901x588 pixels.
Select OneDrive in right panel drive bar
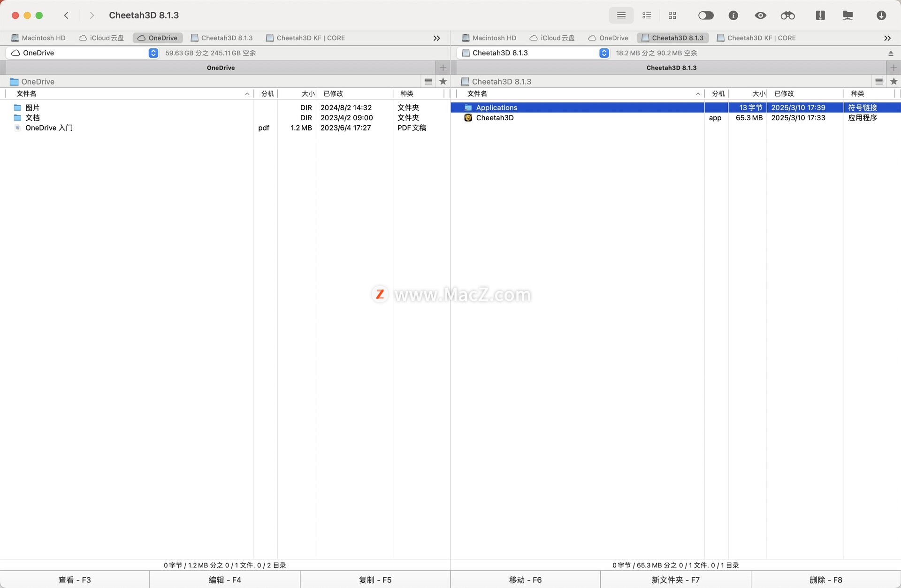point(608,38)
